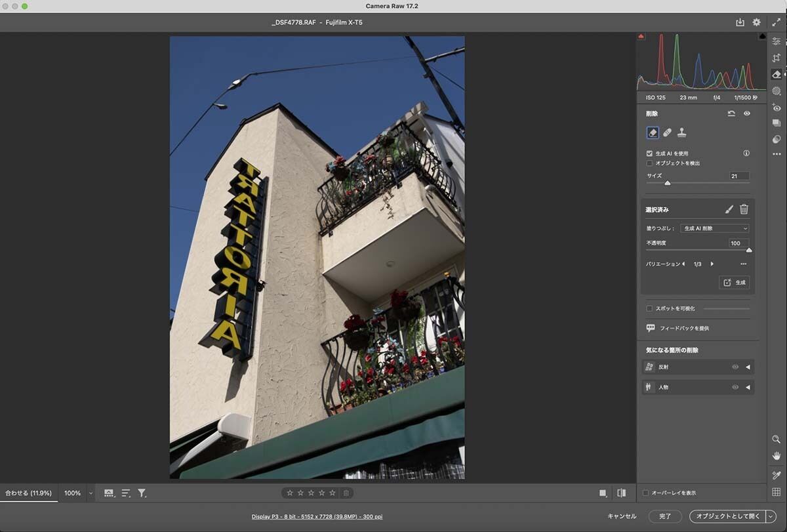Open variation options three dots

click(x=743, y=264)
